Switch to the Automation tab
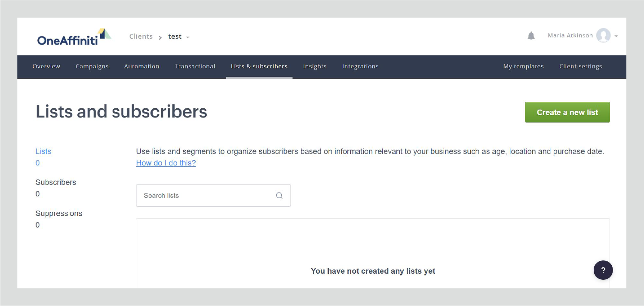 [142, 67]
